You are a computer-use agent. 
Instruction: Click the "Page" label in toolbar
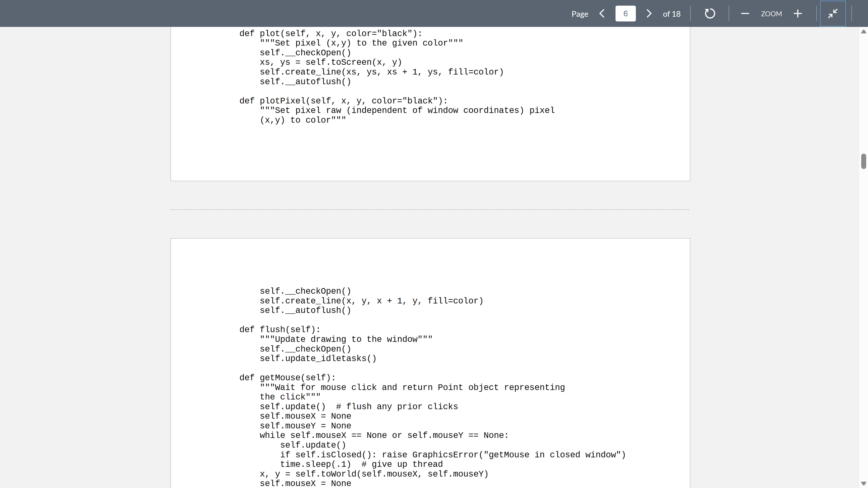tap(580, 14)
